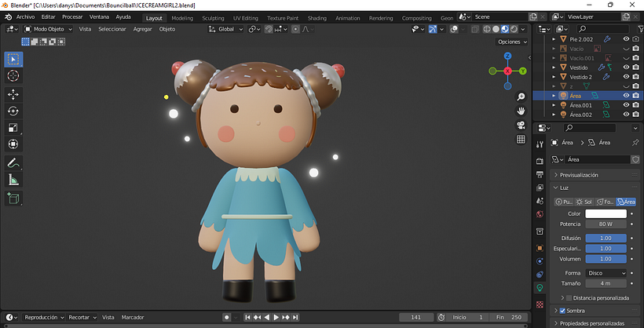644x328 pixels.
Task: Set light type to Foco (Fo...)
Action: coord(605,202)
